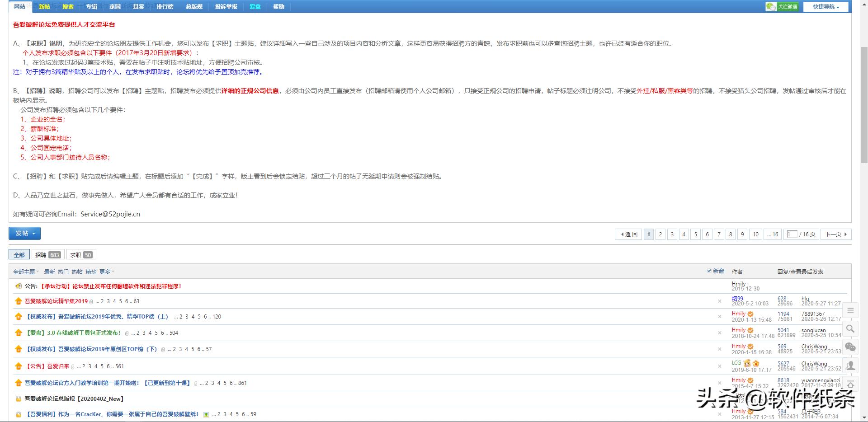Viewport: 868px width, 422px height.
Task: Click pin icon beside 【爱盘】3.0 在线破解工具包
Action: (19, 333)
